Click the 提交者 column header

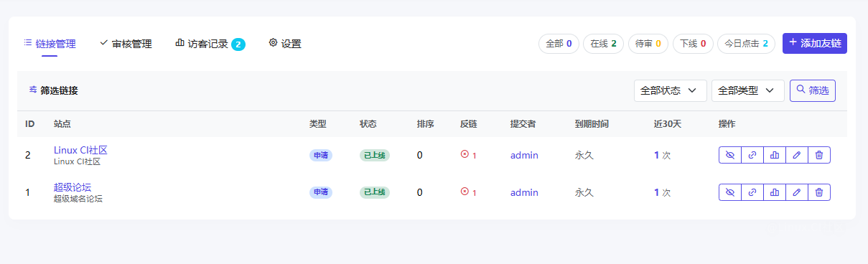523,124
